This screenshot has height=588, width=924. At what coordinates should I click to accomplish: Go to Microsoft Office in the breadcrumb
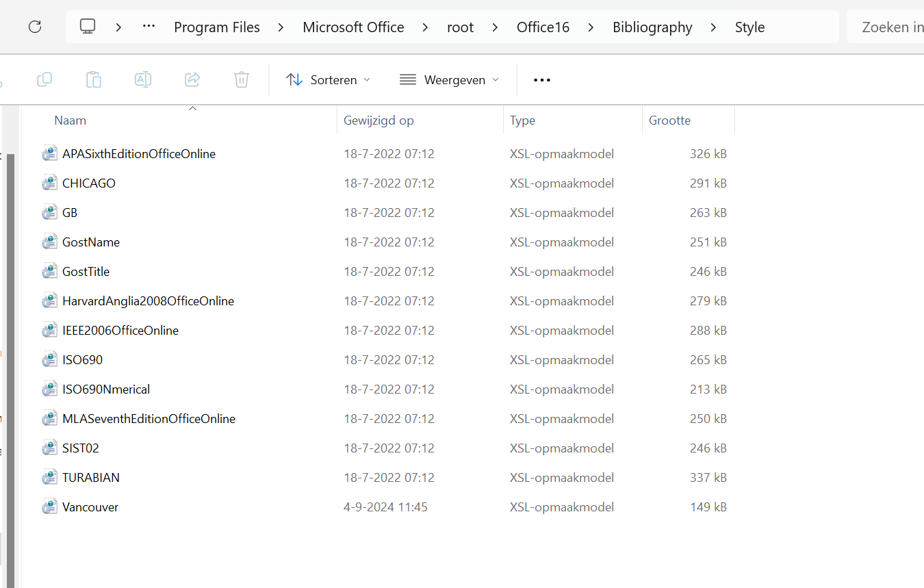pyautogui.click(x=353, y=27)
